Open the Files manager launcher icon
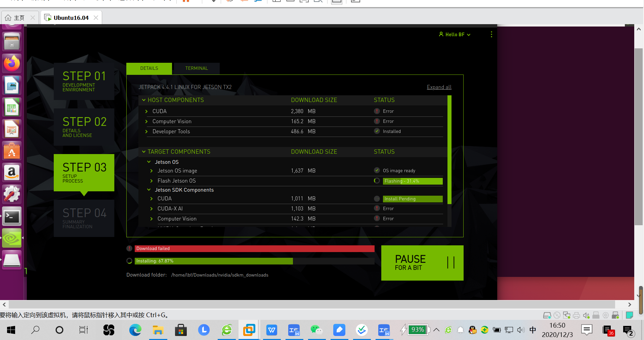The image size is (644, 340). 12,42
